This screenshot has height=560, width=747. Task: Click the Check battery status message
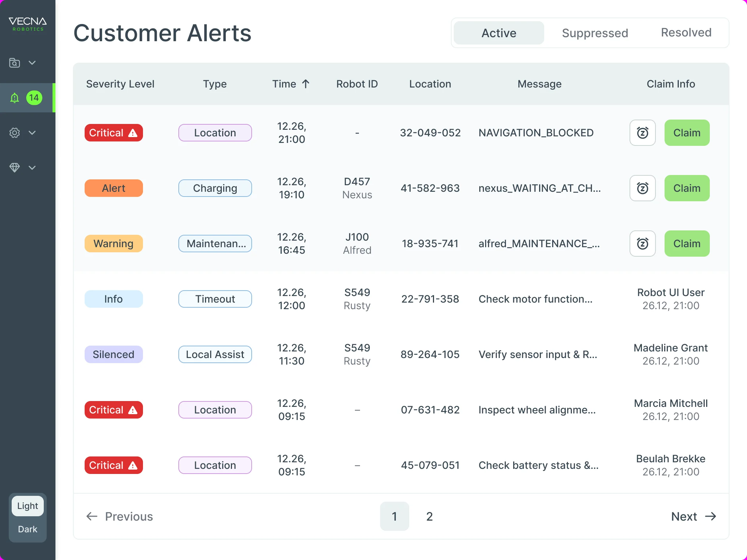[x=538, y=465]
